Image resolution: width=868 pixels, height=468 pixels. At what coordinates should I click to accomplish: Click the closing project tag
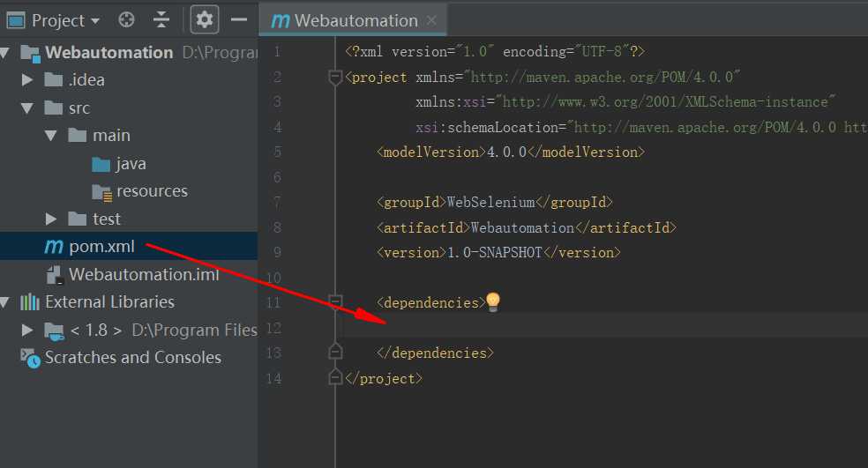pyautogui.click(x=383, y=378)
